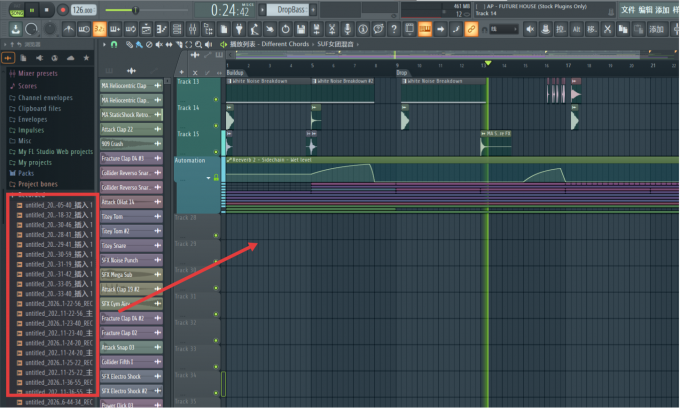Viewport: 680px width, 408px height.
Task: Select the playlist select tool
Action: 189,44
